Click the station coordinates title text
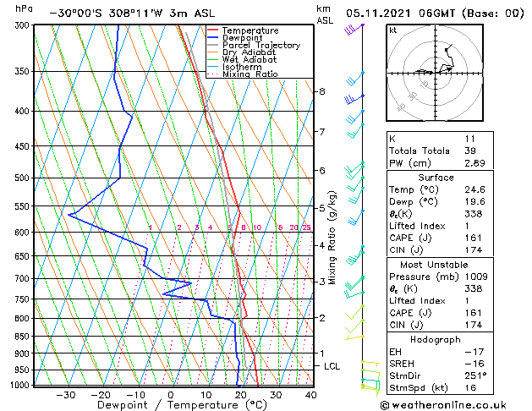 [132, 14]
